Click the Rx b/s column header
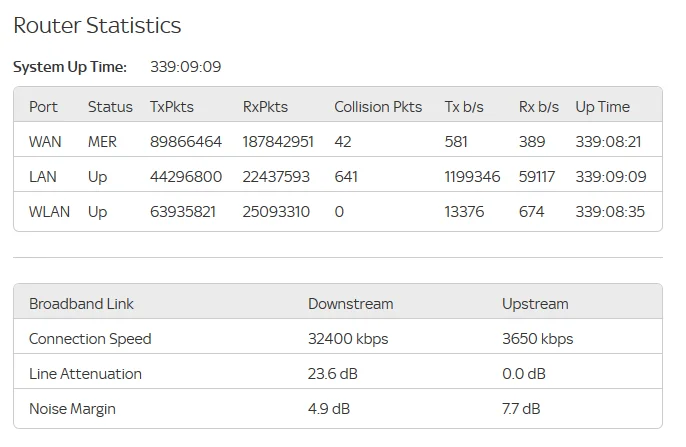The image size is (686, 447). click(539, 107)
